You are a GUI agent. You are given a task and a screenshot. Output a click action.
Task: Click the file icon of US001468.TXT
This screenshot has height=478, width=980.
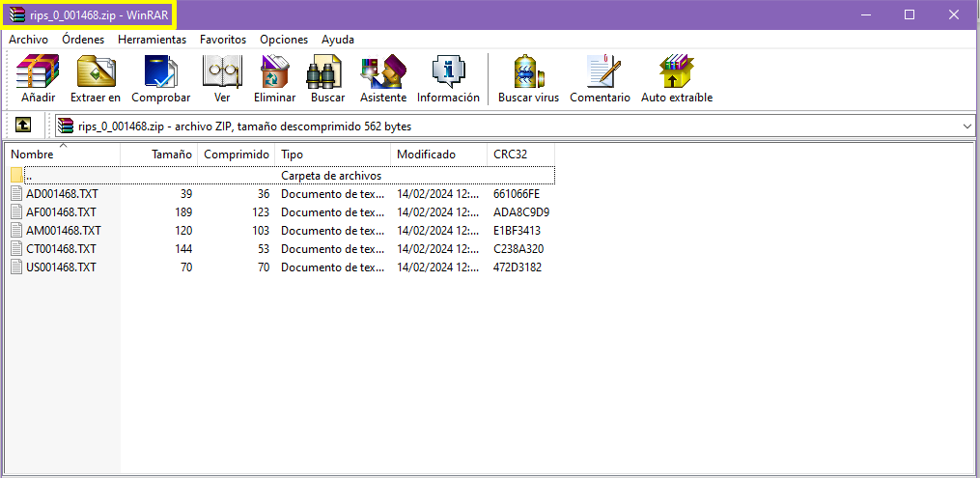17,267
